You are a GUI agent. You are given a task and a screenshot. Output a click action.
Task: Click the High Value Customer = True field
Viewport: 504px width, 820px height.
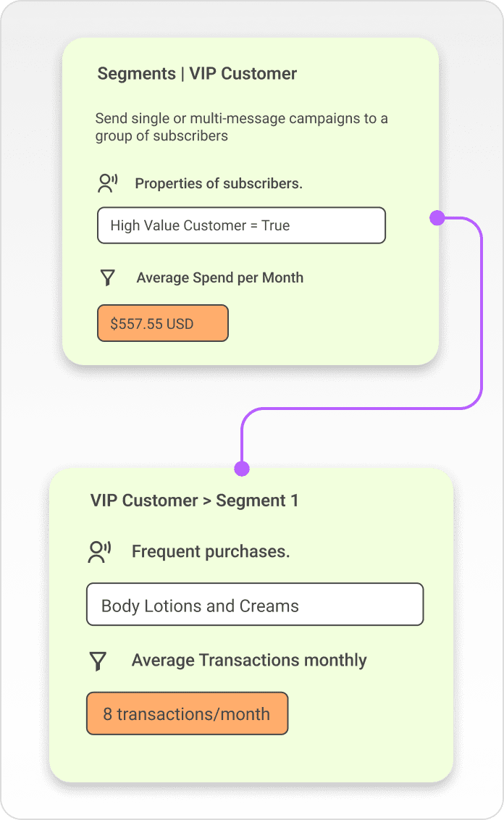tap(241, 225)
